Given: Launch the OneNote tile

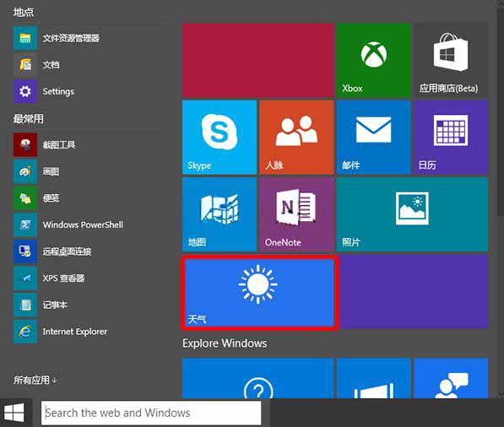Looking at the screenshot, I should [x=296, y=214].
